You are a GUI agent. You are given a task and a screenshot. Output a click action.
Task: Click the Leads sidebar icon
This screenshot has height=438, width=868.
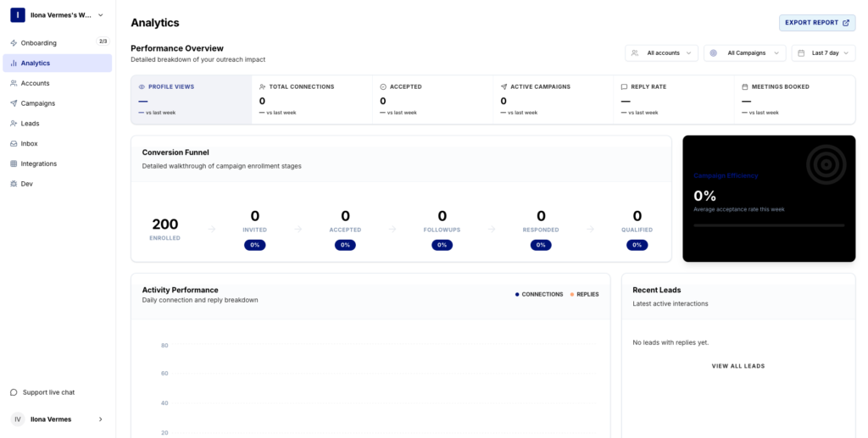(14, 124)
